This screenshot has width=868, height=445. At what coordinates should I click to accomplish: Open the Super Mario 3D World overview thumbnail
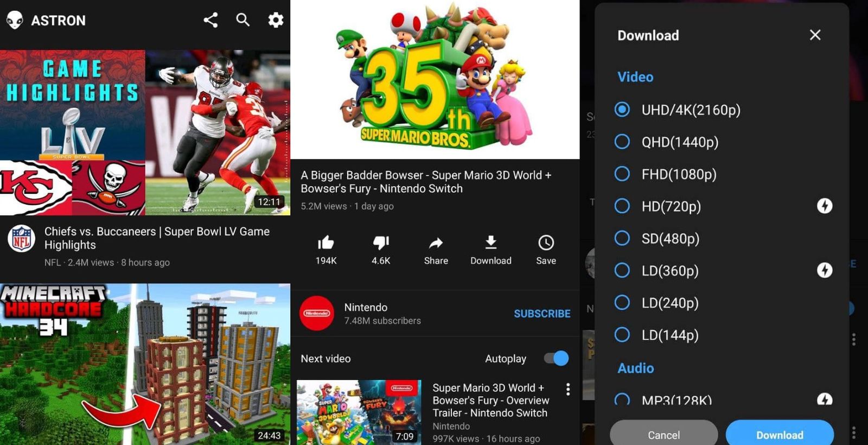[x=359, y=412]
